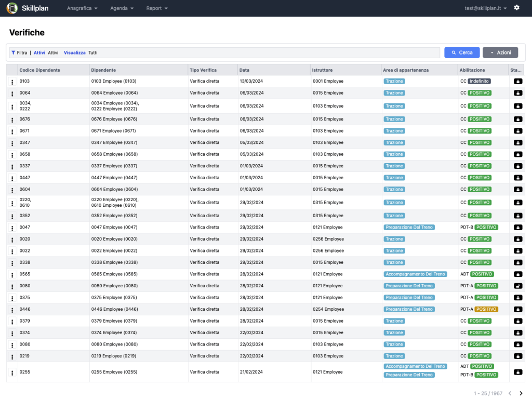Open the settings gear icon
The image size is (532, 399).
(516, 8)
